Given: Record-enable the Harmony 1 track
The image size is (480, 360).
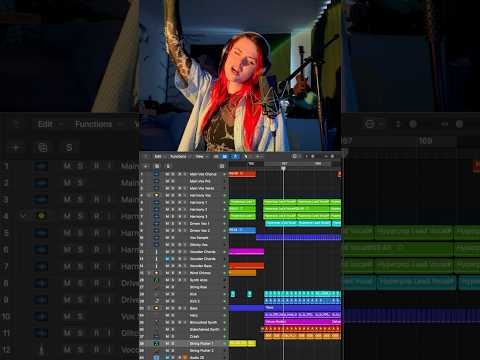Looking at the screenshot, I should click(x=179, y=202).
